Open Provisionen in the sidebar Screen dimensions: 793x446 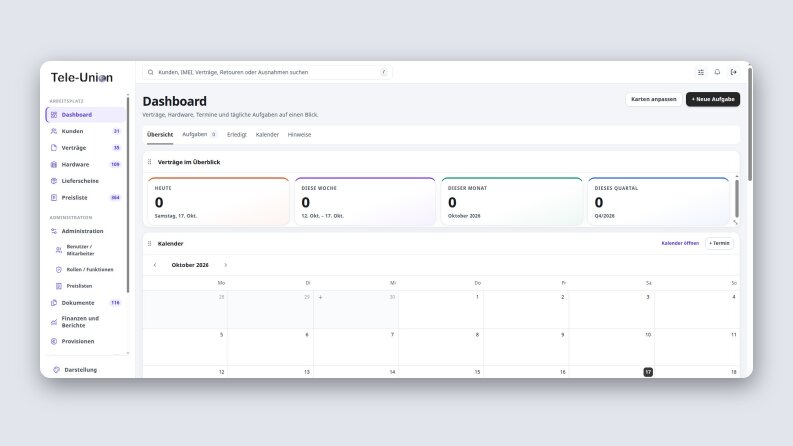coord(85,341)
